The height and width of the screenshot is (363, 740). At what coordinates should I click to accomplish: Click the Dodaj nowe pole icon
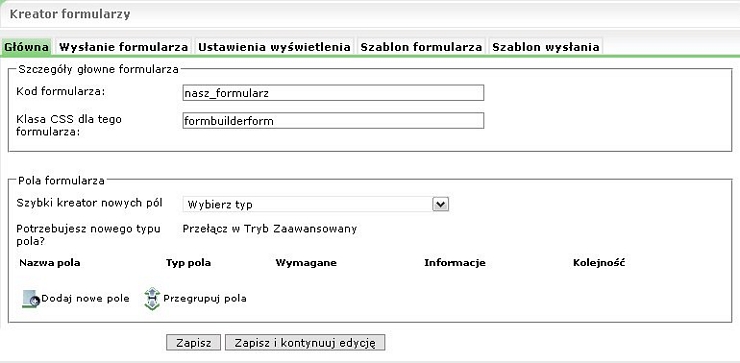pyautogui.click(x=31, y=299)
